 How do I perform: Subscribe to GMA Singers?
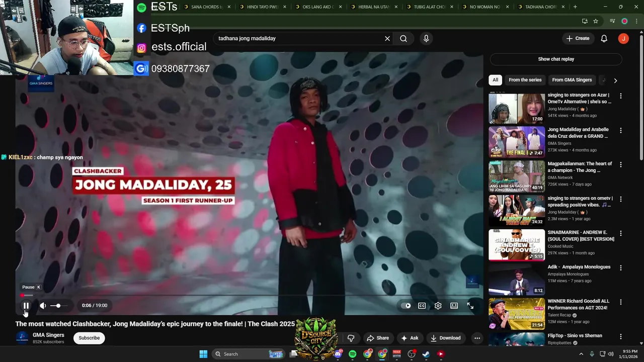tap(89, 338)
